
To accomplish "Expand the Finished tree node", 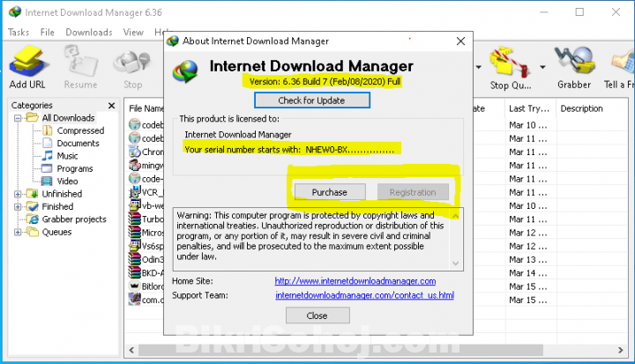I will pos(18,206).
